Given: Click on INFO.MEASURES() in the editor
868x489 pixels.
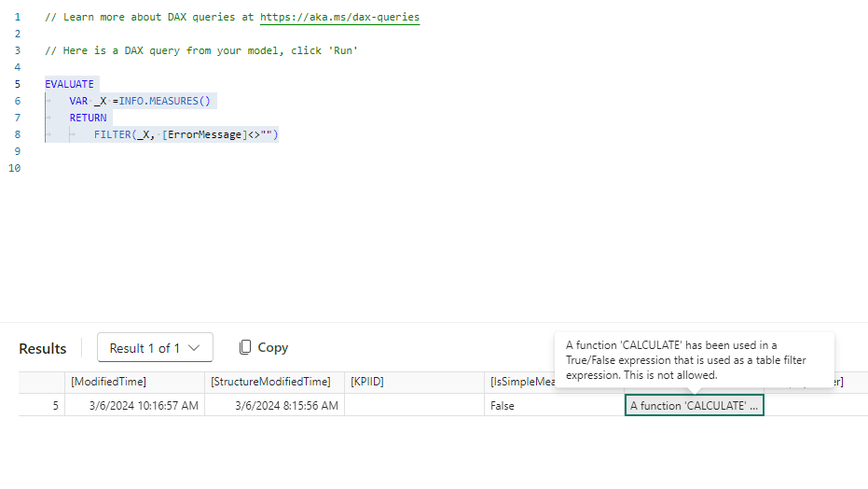Looking at the screenshot, I should coord(164,101).
